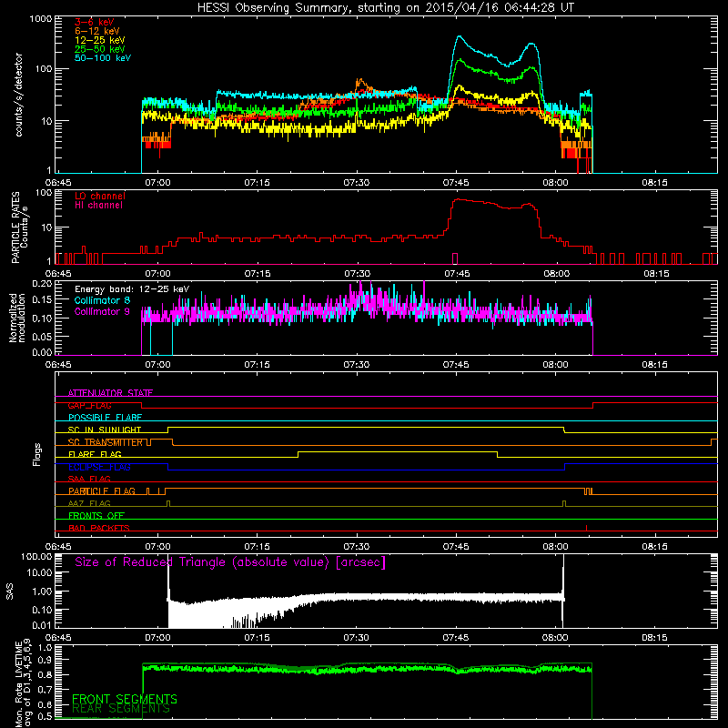Click 'Energy band: 12-25 keV' text
The width and height of the screenshot is (728, 728).
coord(132,289)
